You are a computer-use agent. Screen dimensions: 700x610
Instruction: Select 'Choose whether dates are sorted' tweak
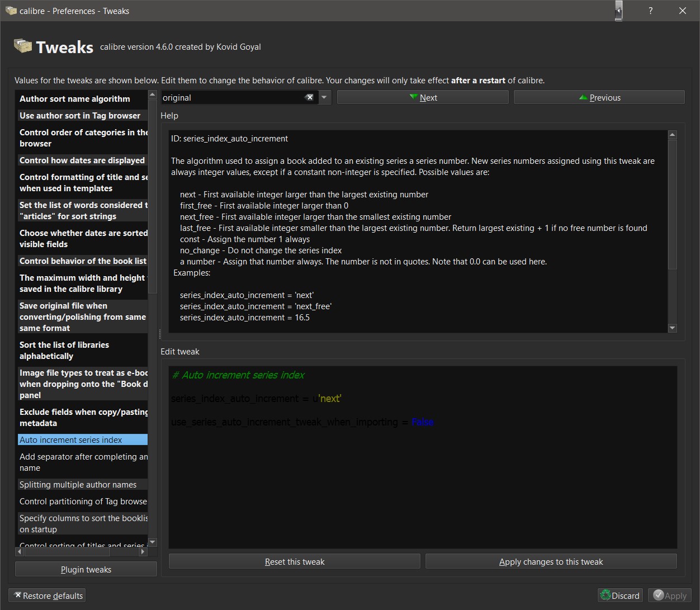(x=83, y=239)
